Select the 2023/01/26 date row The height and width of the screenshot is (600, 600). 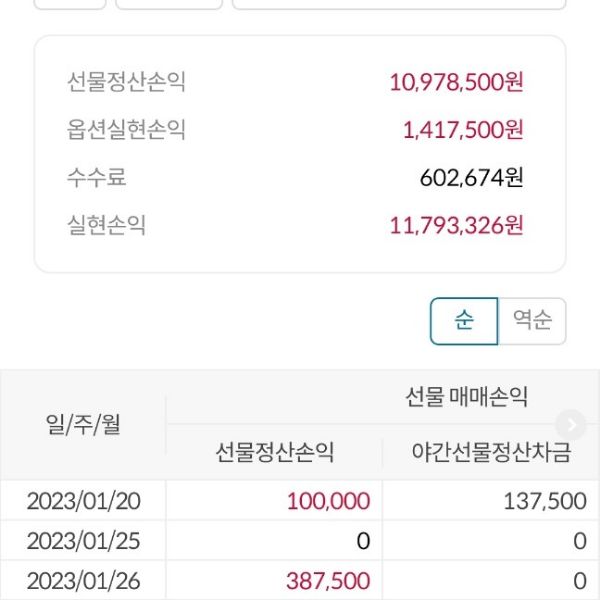pos(83,581)
